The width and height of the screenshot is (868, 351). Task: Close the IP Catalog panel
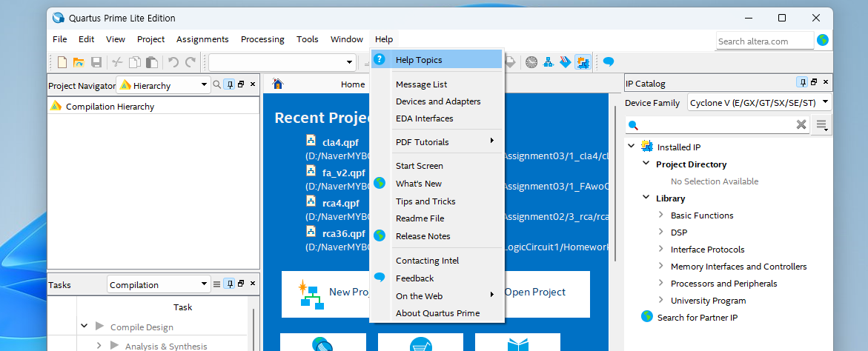(x=826, y=82)
